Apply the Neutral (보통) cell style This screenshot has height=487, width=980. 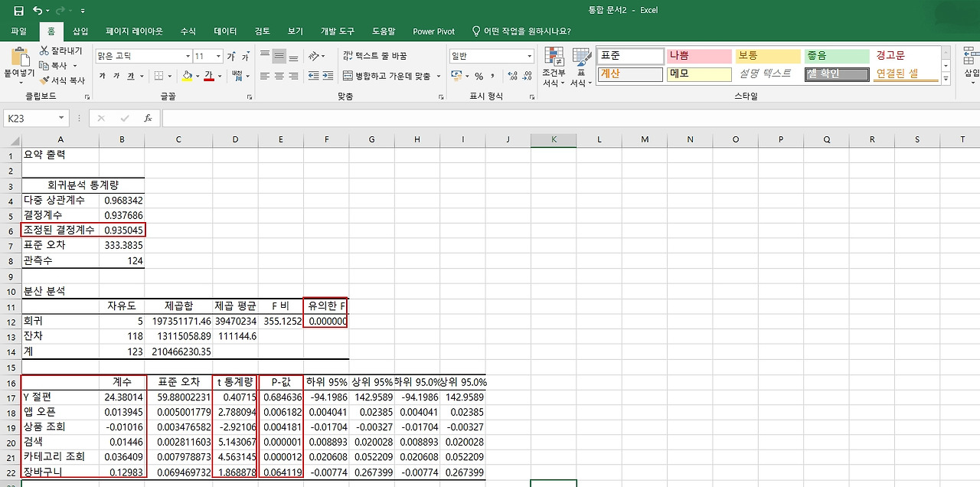pos(768,56)
